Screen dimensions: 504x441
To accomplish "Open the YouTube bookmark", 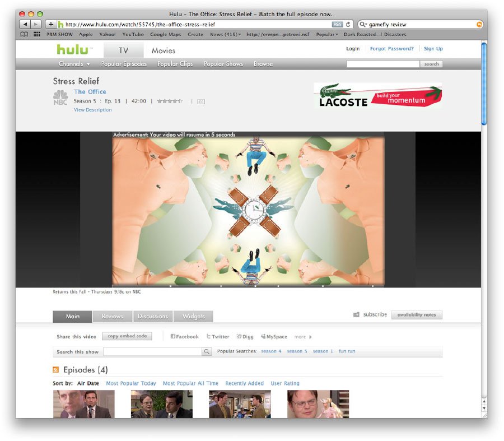I will click(x=133, y=34).
